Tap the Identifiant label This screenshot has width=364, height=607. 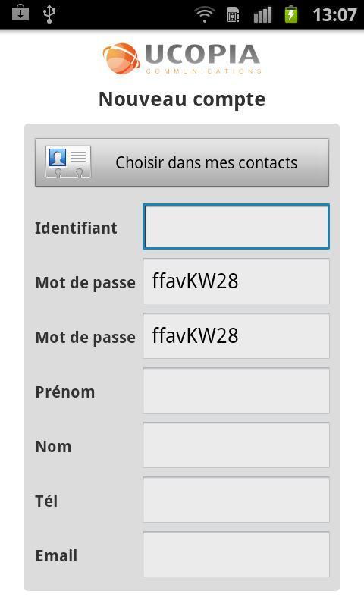pos(76,228)
